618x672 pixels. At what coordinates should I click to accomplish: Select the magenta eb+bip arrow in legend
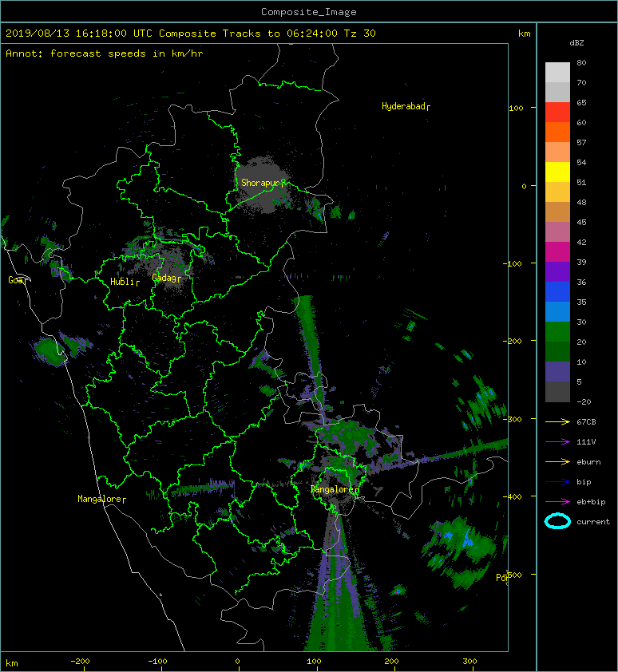click(557, 501)
